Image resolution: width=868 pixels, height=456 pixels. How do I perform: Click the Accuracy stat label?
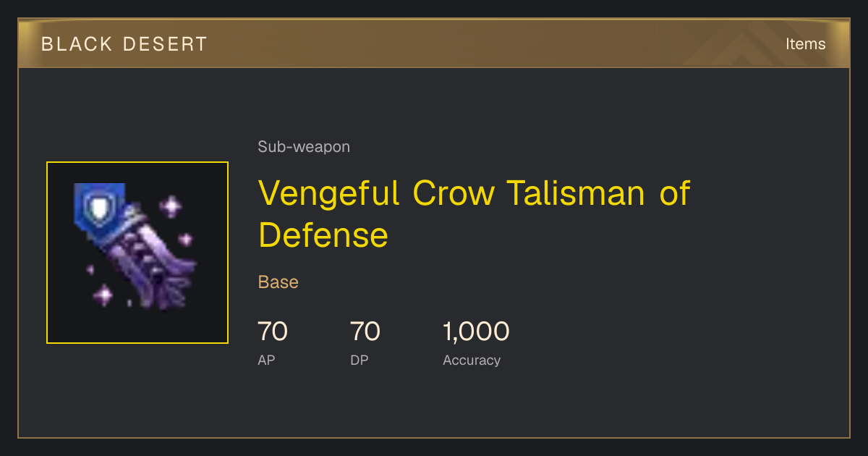472,360
